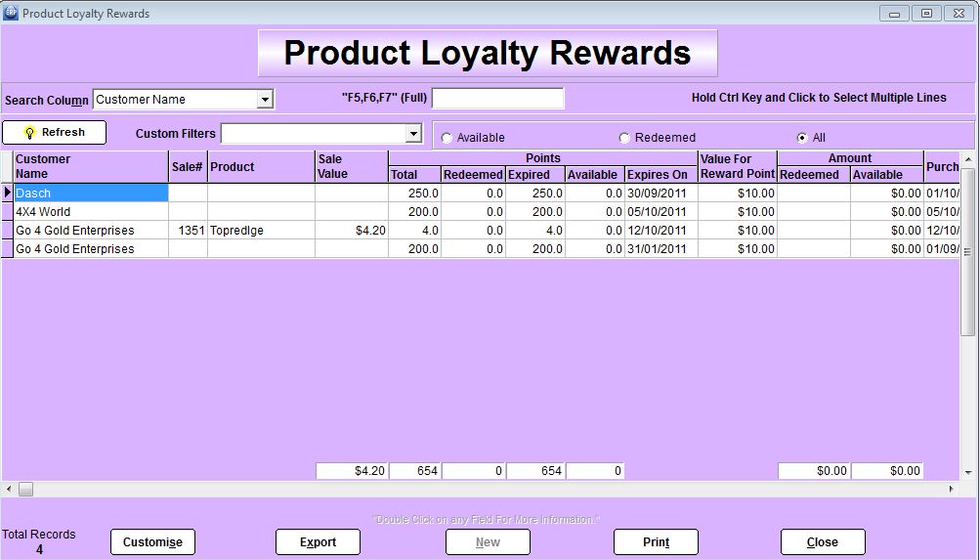
Task: Click the Export button
Action: [318, 542]
